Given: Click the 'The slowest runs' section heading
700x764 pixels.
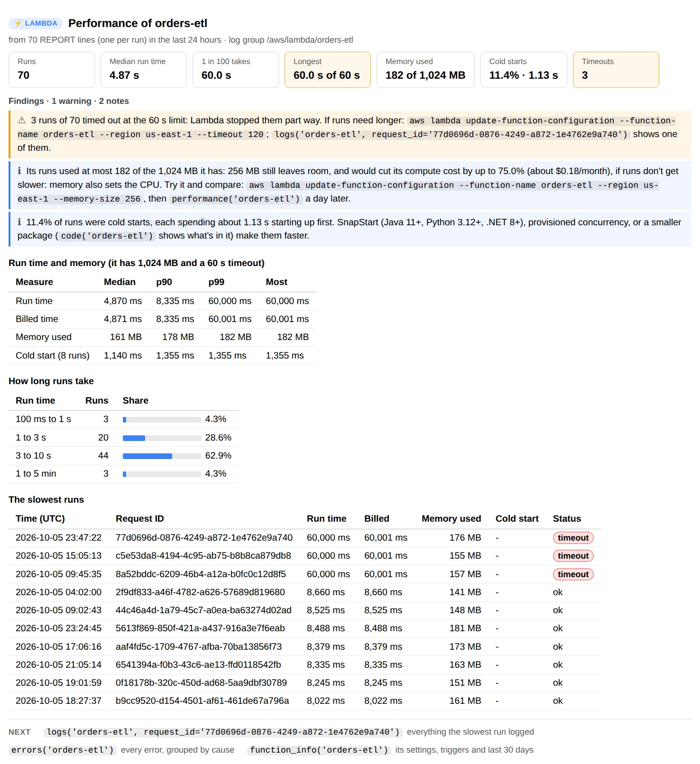Looking at the screenshot, I should [46, 500].
